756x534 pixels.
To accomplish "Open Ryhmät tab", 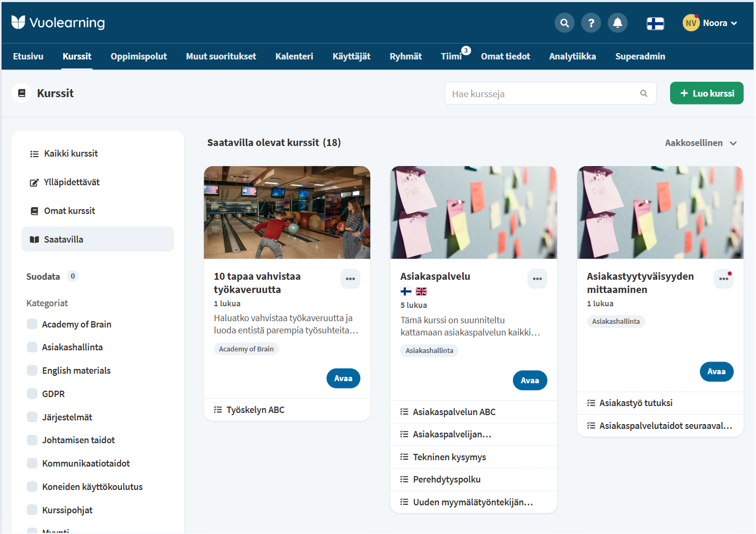I will point(405,56).
